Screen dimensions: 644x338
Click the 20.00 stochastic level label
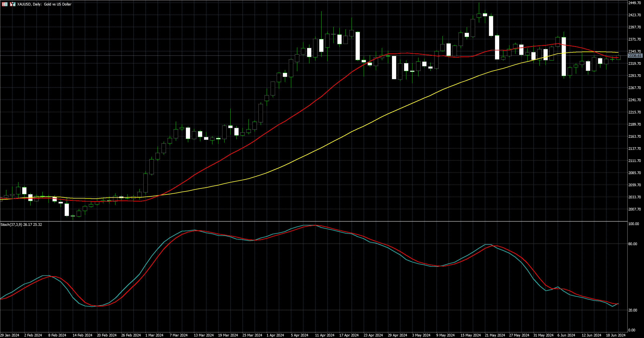click(x=632, y=310)
